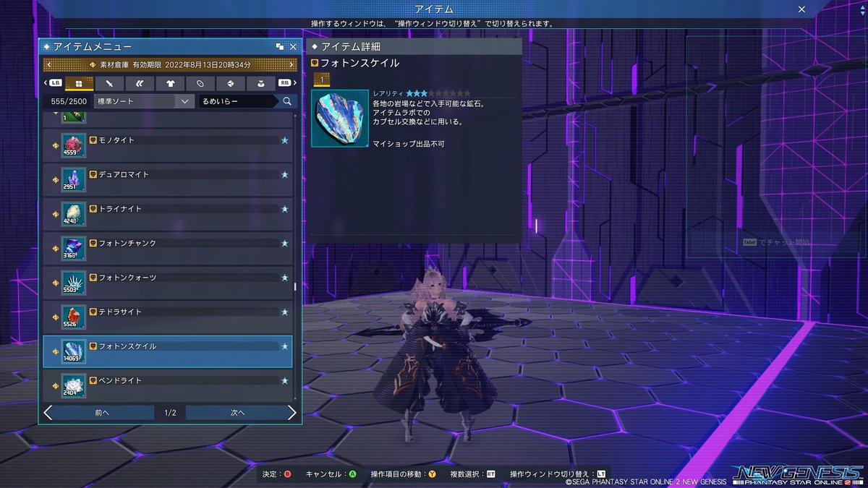Screen dimensions: 868x488
Task: Click the storage icon left of モノタイト
Action: pos(56,146)
